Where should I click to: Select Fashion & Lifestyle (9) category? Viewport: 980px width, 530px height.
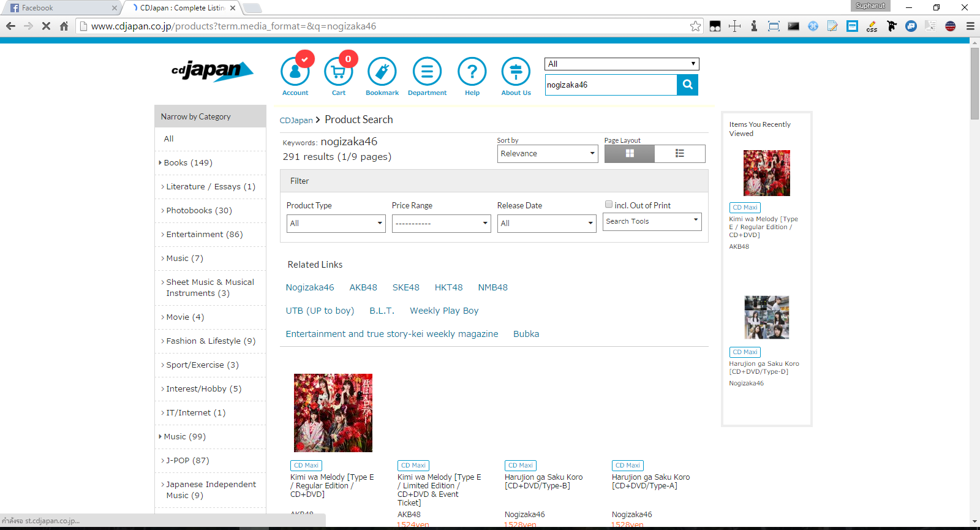coord(211,341)
